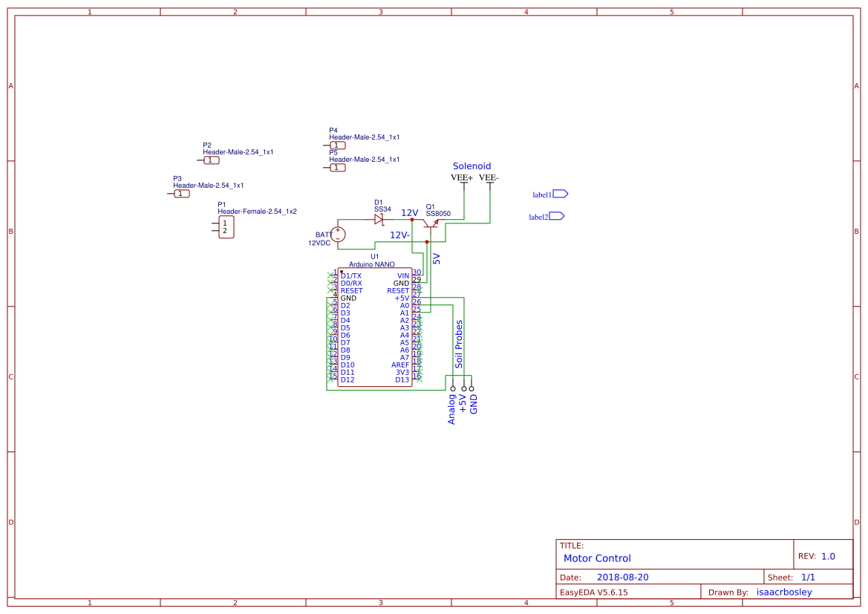Select the Arduino NANO component body
This screenshot has width=868, height=614.
coord(375,327)
